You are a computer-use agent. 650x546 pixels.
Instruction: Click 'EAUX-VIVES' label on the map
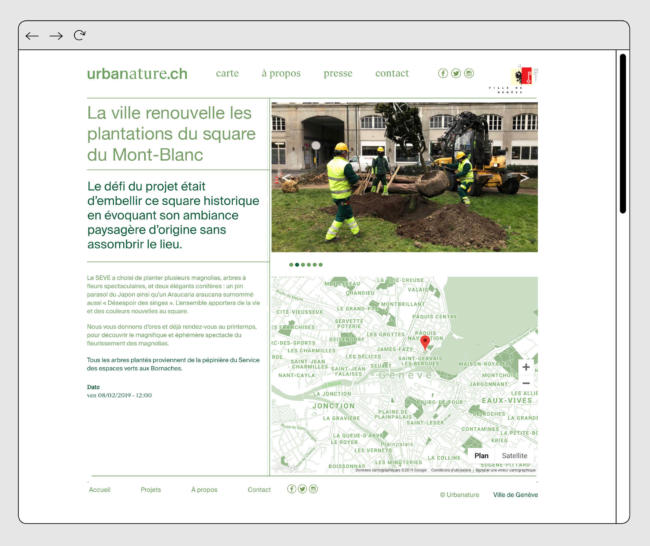[507, 400]
